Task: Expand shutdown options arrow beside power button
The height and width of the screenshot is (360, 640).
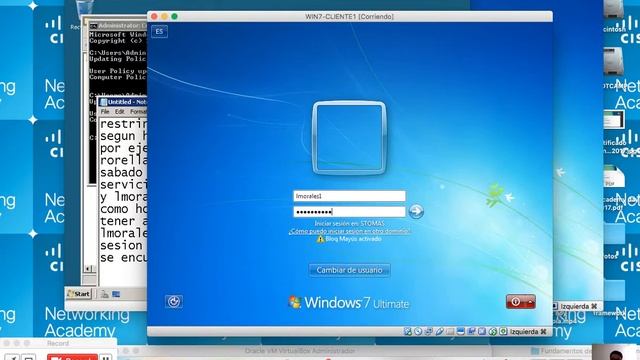Action: pos(530,302)
